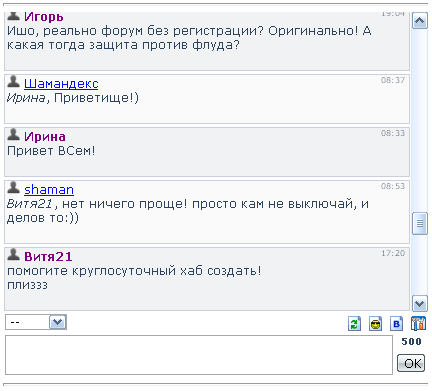
Task: Click message text 'Привет ВСем!'
Action: (51, 151)
